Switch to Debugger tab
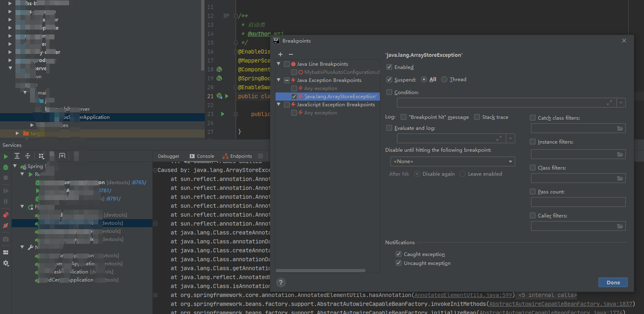Screen dimensions: 644x314 [x=169, y=156]
